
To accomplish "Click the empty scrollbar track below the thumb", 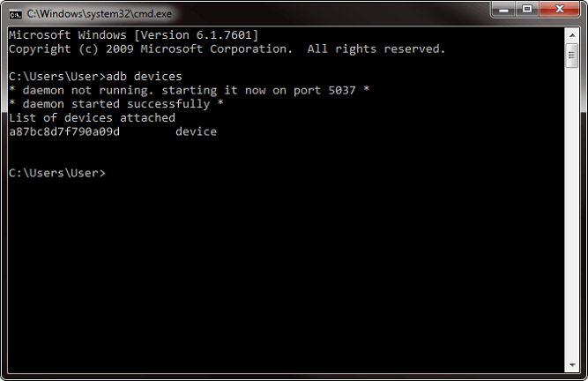I will 572,213.
